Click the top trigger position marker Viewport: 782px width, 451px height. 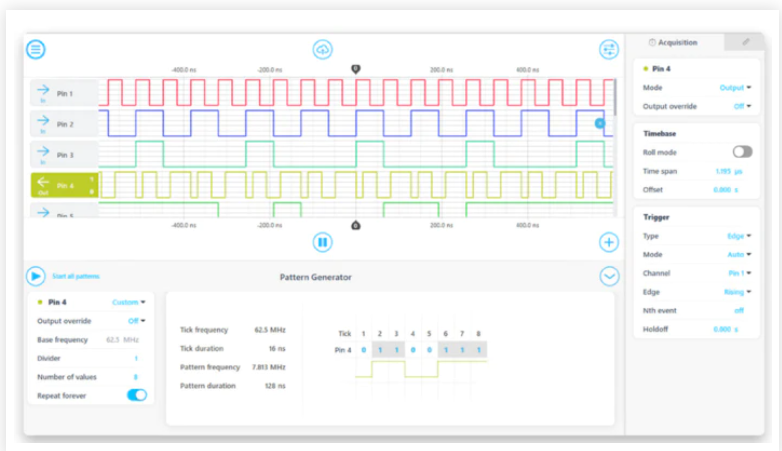pos(355,69)
